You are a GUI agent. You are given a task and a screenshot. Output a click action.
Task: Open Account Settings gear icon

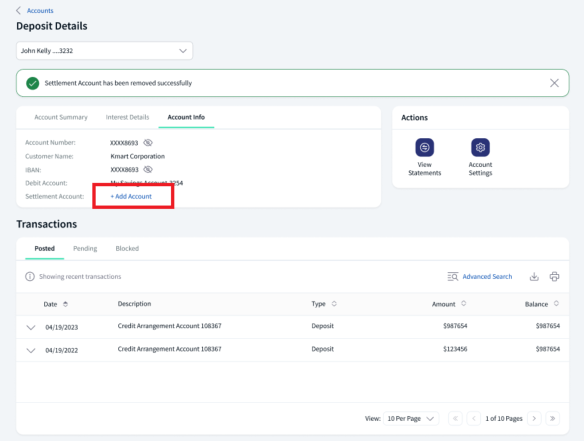coord(480,147)
